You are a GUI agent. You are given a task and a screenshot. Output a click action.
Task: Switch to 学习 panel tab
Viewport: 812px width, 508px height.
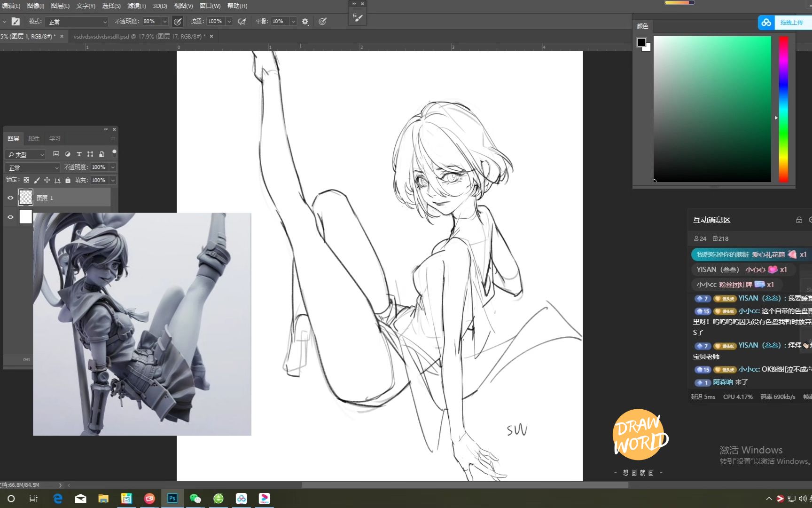(x=55, y=138)
